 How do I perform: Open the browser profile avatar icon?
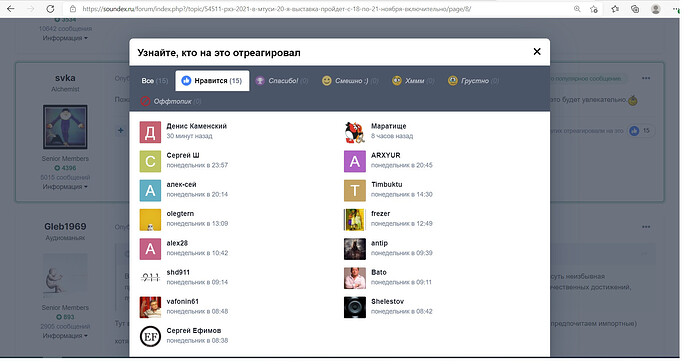655,9
